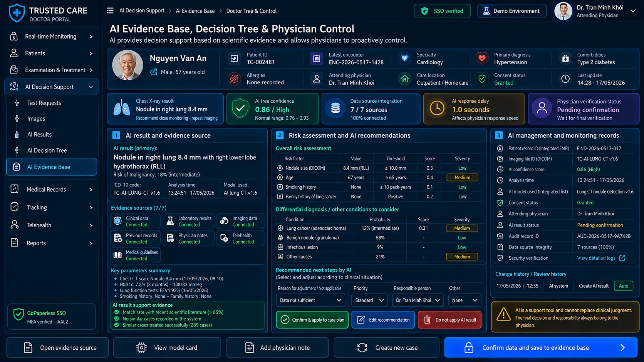The height and width of the screenshot is (362, 644).
Task: Toggle the Similar cases treated successfully check
Action: pyautogui.click(x=117, y=325)
